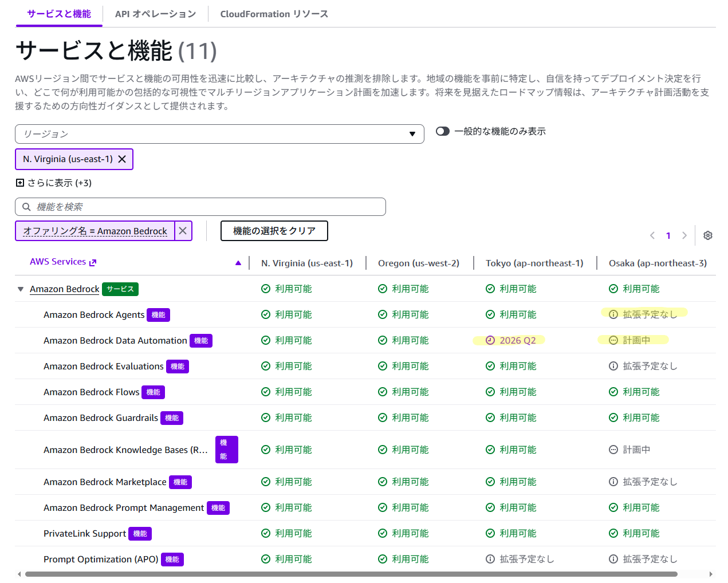Click Amazon Bedrock Agents row label
The height and width of the screenshot is (583, 728).
click(94, 315)
